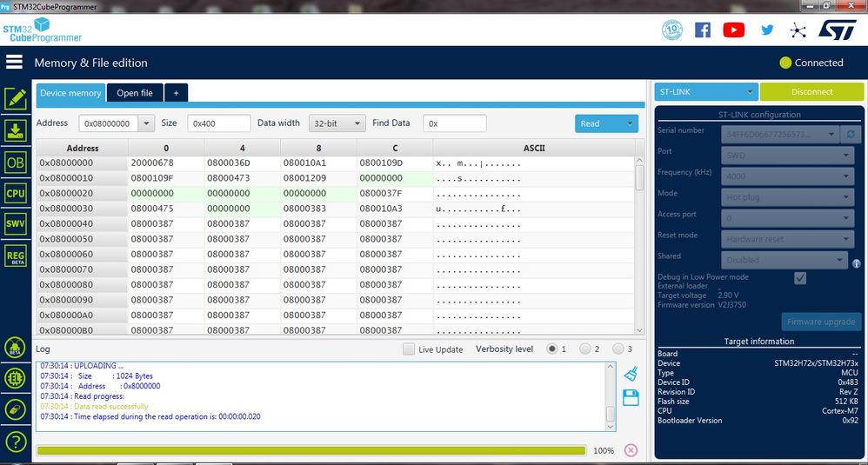Click the ASCII column header
The width and height of the screenshot is (868, 465).
tap(534, 148)
